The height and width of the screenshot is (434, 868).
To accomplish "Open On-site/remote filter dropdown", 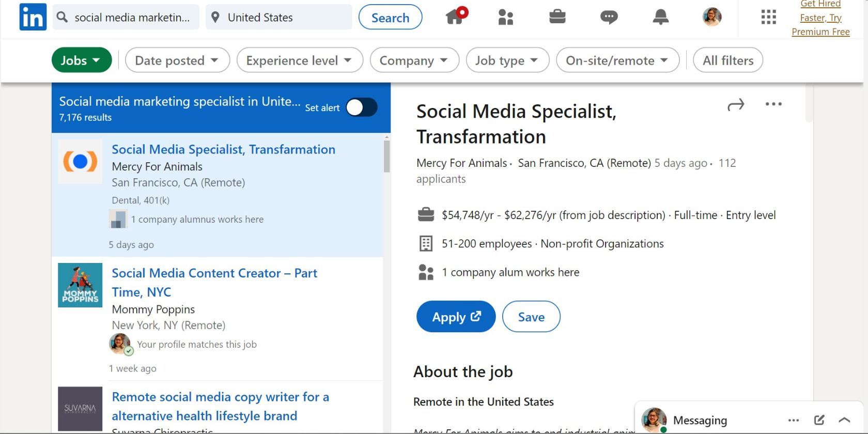I will pyautogui.click(x=617, y=60).
